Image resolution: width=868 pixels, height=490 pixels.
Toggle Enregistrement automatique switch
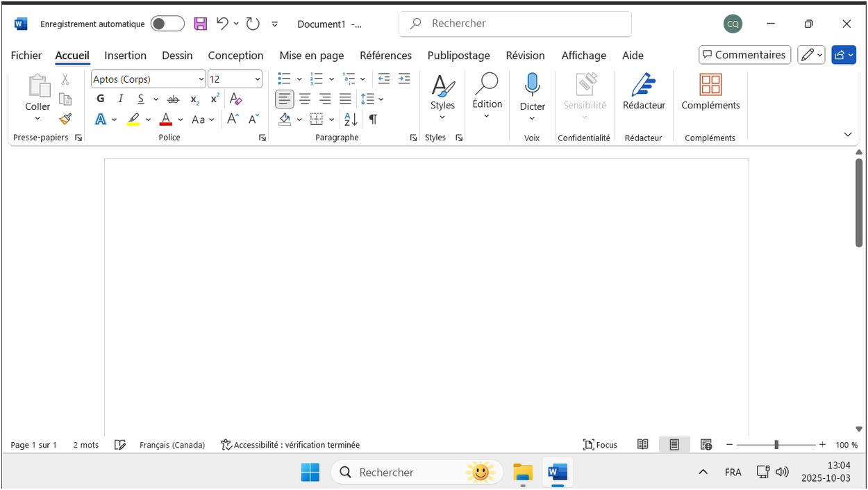click(x=167, y=24)
